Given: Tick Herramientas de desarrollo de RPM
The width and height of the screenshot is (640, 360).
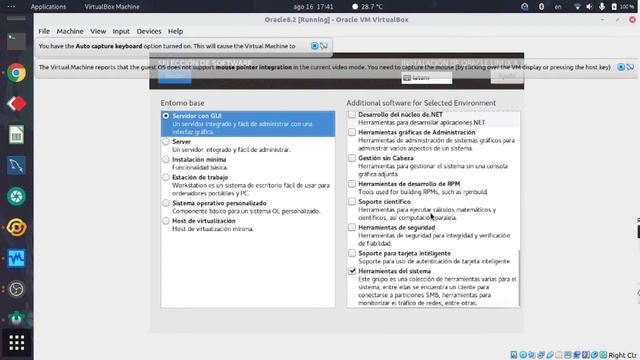Looking at the screenshot, I should 352,184.
